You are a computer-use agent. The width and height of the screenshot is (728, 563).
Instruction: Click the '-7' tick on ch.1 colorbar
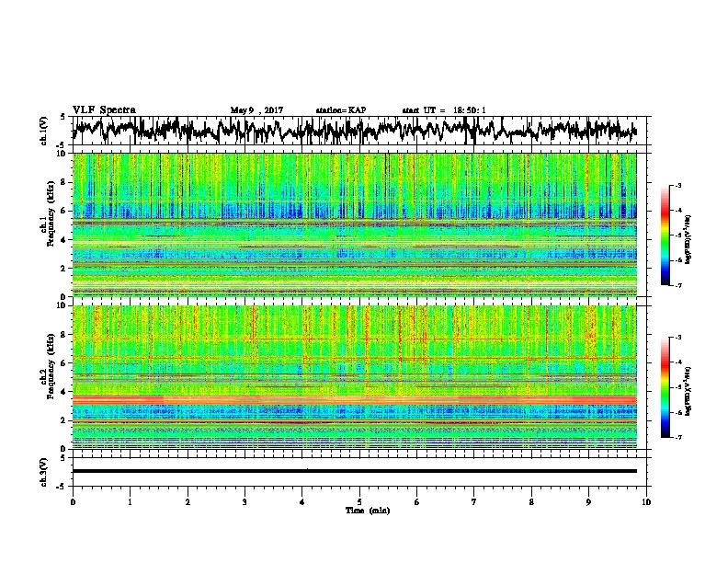click(677, 285)
